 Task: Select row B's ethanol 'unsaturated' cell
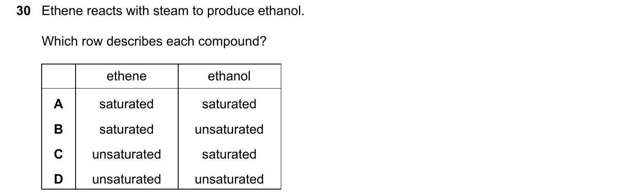coord(229,129)
